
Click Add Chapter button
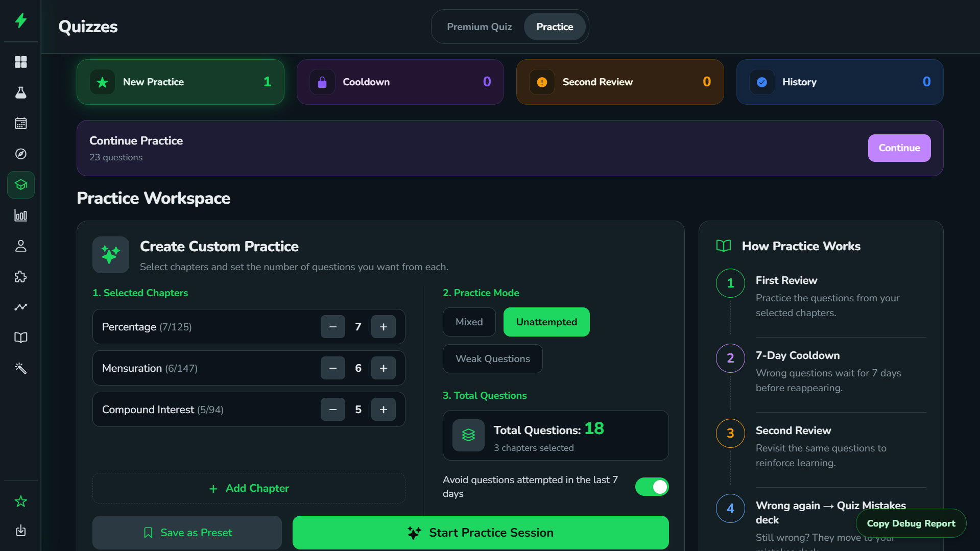click(x=249, y=488)
